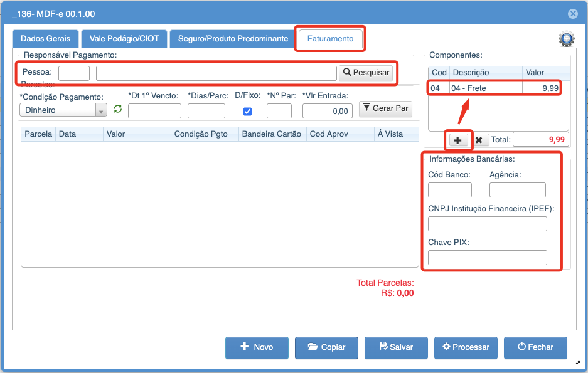Focus the Cód Banco field
588x373 pixels.
pos(449,190)
